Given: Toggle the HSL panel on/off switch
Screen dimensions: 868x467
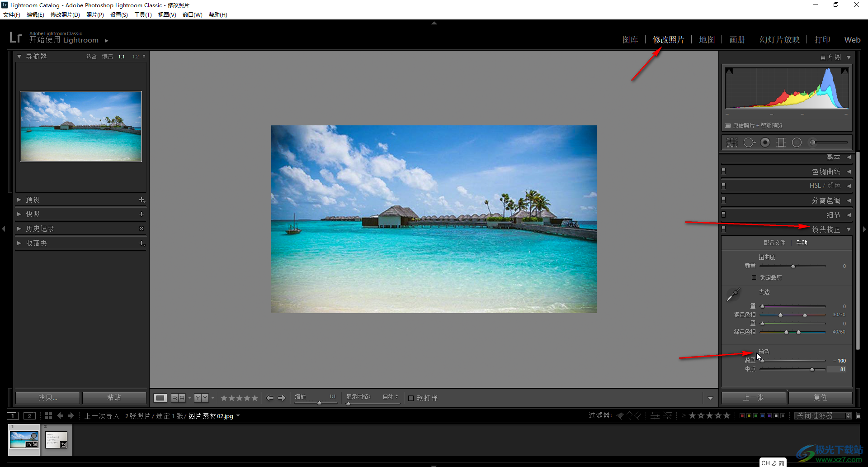Looking at the screenshot, I should tap(724, 186).
